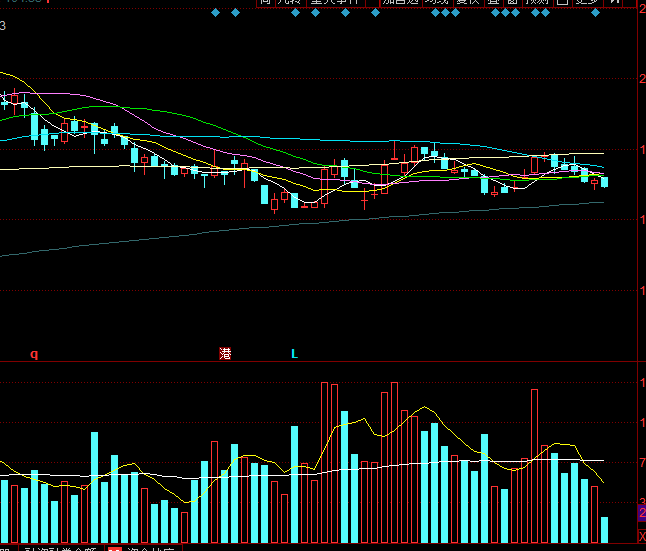Click the purple '2' box beside volume panel

(641, 513)
